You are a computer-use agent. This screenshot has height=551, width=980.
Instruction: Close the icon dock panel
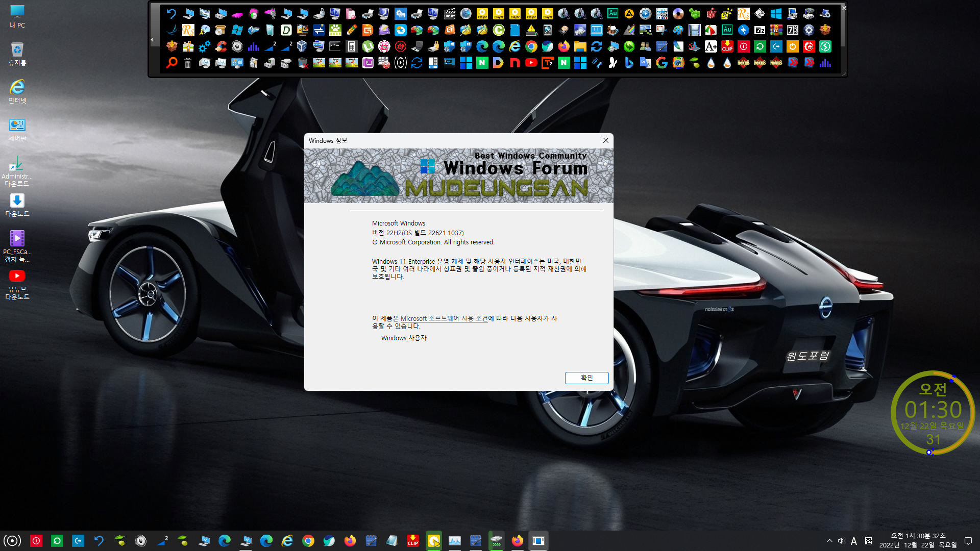click(844, 8)
